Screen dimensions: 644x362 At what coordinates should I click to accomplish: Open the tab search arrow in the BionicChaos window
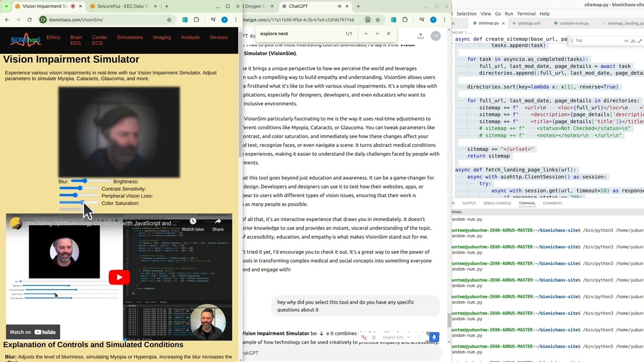tap(7, 7)
